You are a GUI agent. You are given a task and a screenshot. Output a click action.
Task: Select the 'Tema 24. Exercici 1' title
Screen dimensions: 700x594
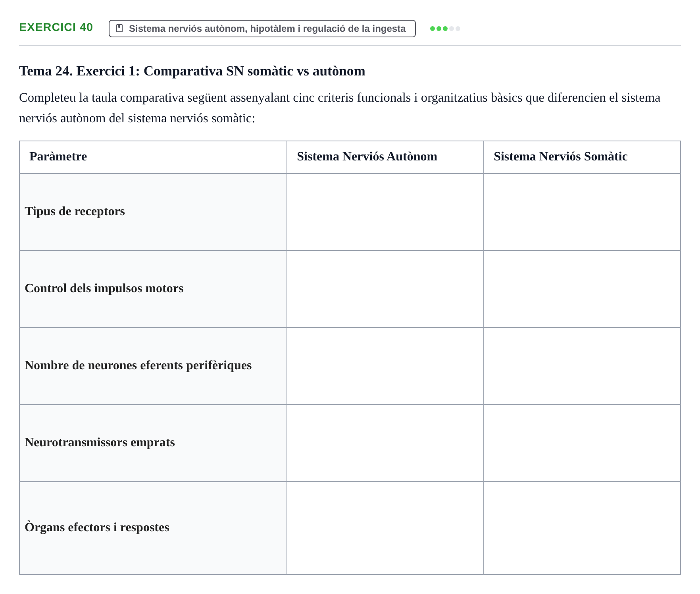tap(192, 71)
